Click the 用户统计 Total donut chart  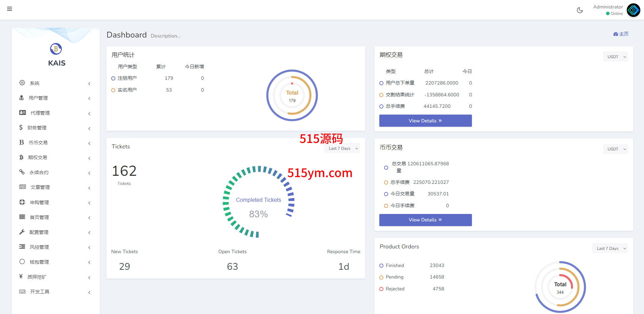pos(292,95)
